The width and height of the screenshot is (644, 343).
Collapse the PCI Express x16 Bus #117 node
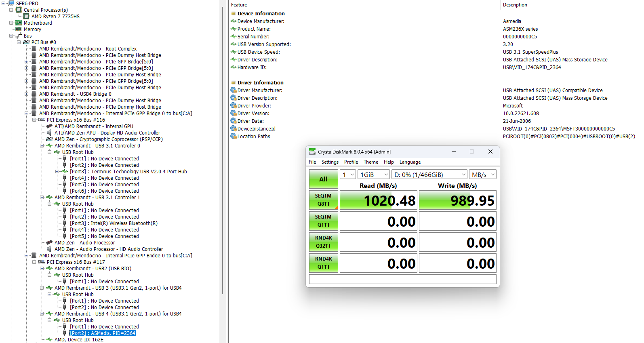tap(34, 262)
